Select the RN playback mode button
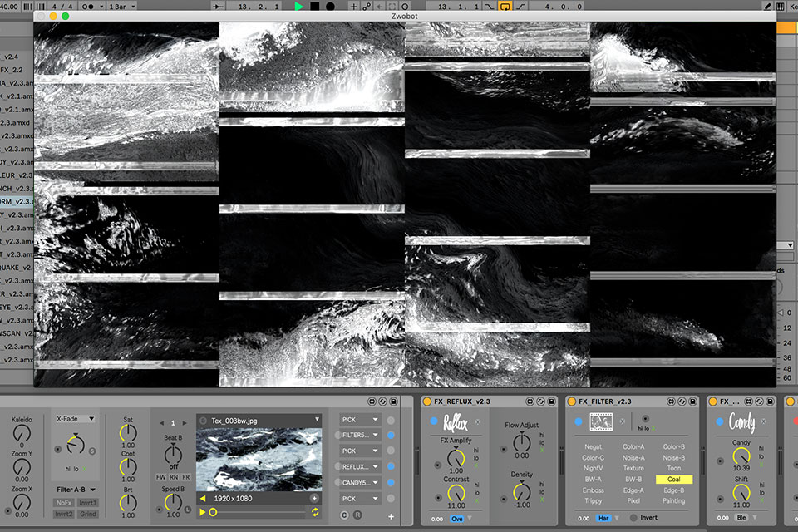Image resolution: width=798 pixels, height=532 pixels. 173,477
